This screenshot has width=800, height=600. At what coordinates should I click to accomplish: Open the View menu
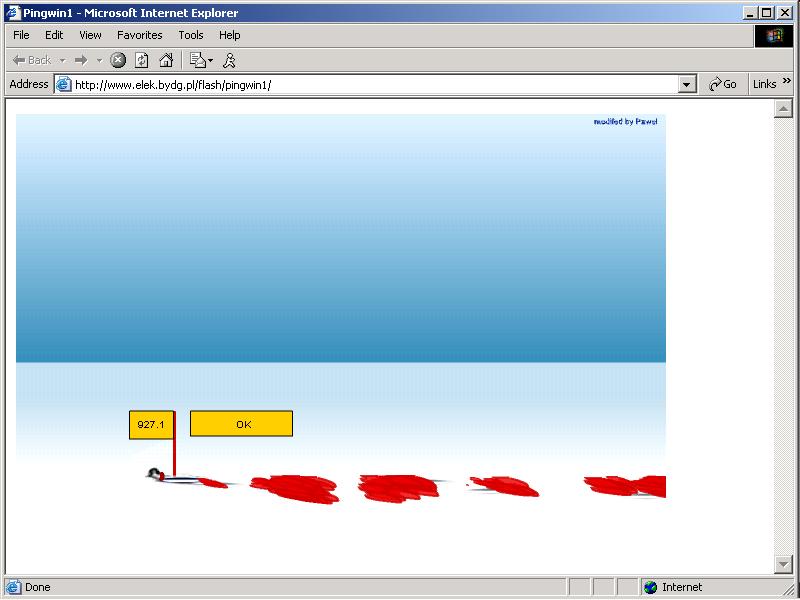90,35
